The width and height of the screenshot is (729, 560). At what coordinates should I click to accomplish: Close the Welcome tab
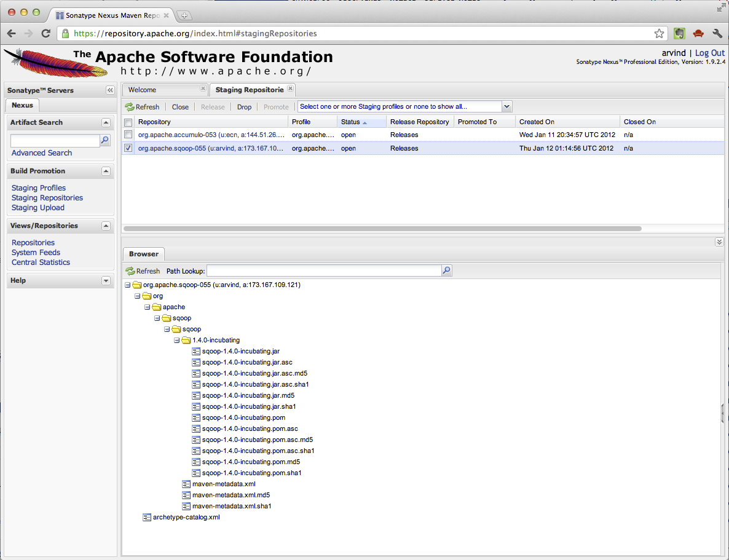(x=203, y=89)
